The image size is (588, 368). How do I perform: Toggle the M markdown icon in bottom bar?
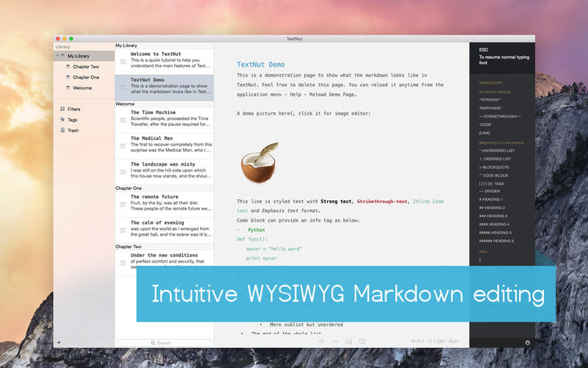coord(348,342)
